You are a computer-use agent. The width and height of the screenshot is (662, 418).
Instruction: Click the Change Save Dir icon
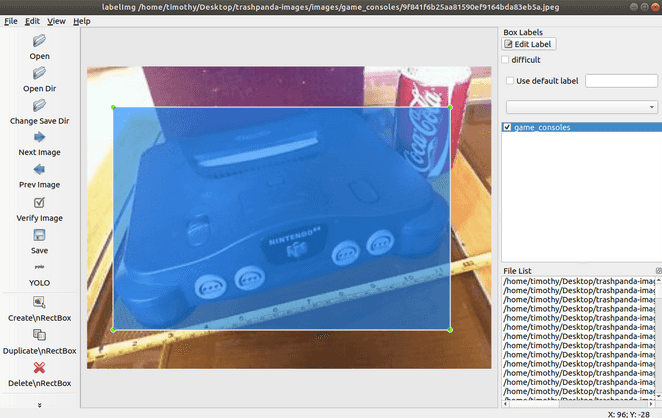(39, 106)
